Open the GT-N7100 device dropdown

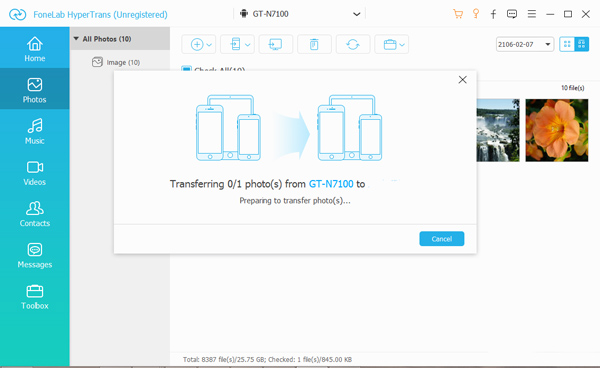pyautogui.click(x=300, y=14)
